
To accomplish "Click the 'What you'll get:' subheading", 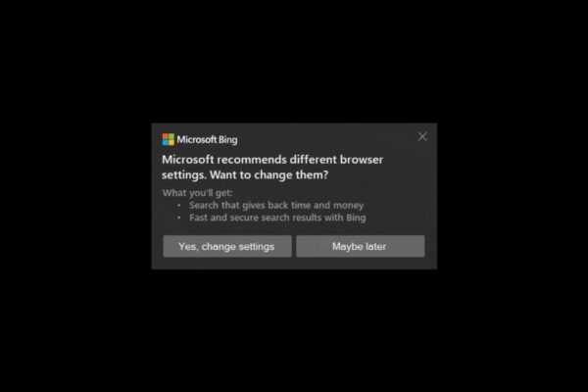I will (x=197, y=193).
